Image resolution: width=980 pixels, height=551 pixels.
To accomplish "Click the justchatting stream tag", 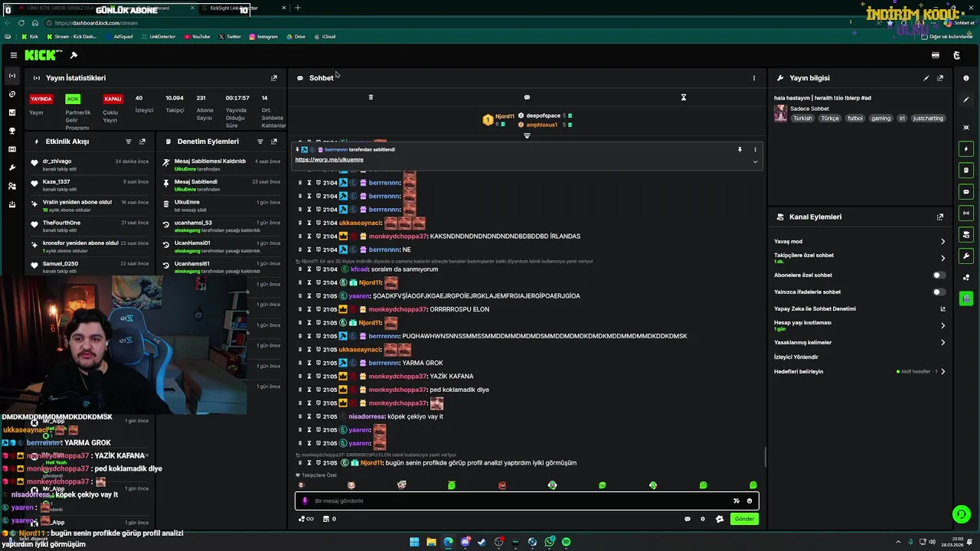I will click(929, 119).
